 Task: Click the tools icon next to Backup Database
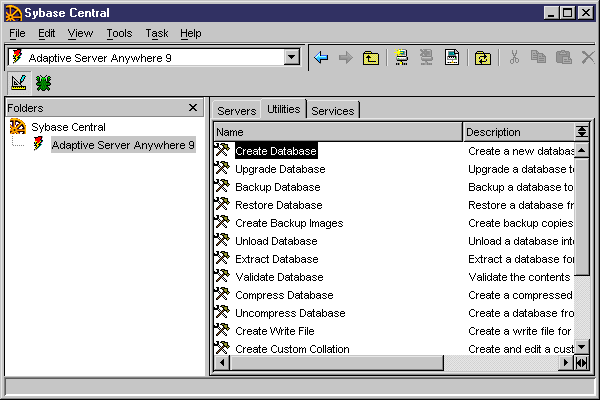[x=222, y=186]
